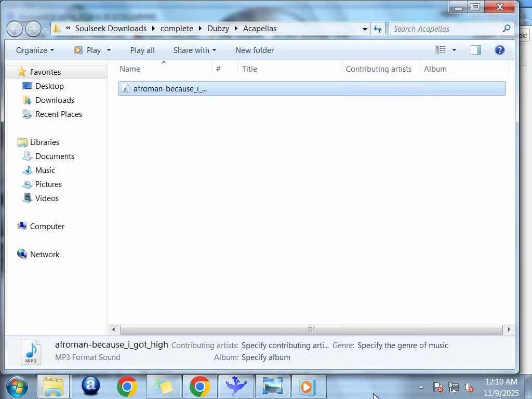Viewport: 532px width, 399px height.
Task: Click the search magnifier icon
Action: 506,29
